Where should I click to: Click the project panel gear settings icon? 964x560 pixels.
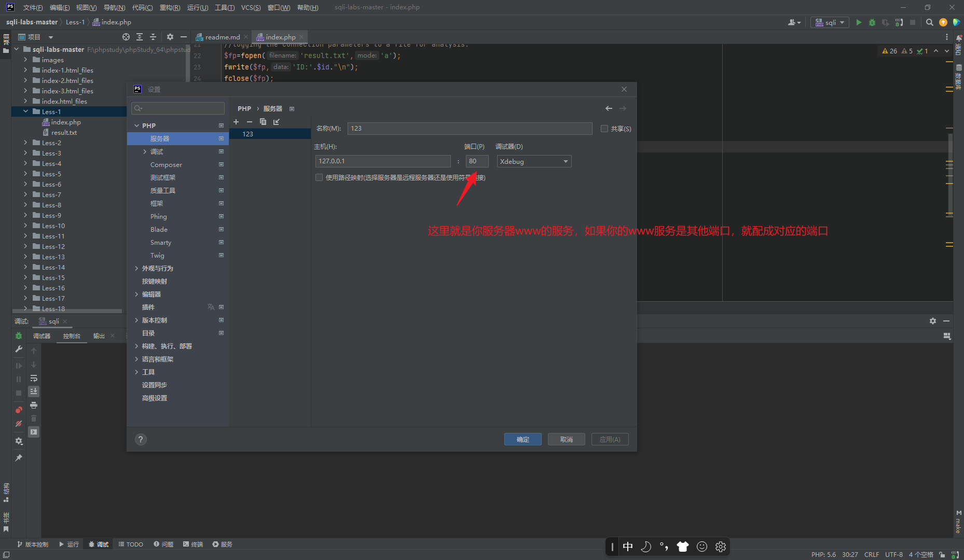coord(170,37)
